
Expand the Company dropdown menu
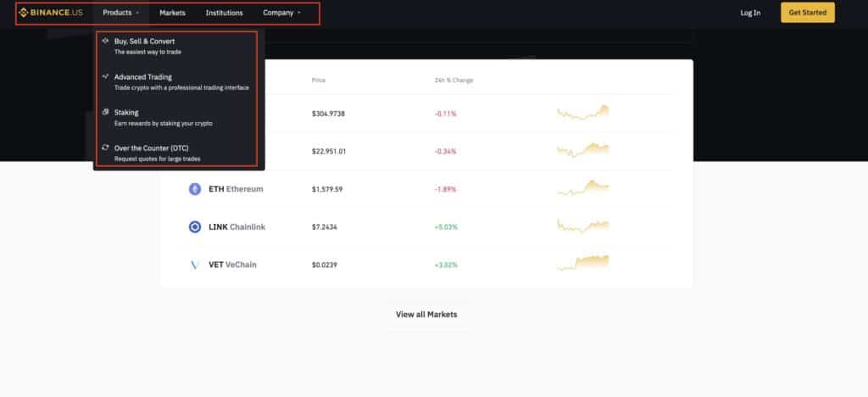click(281, 13)
